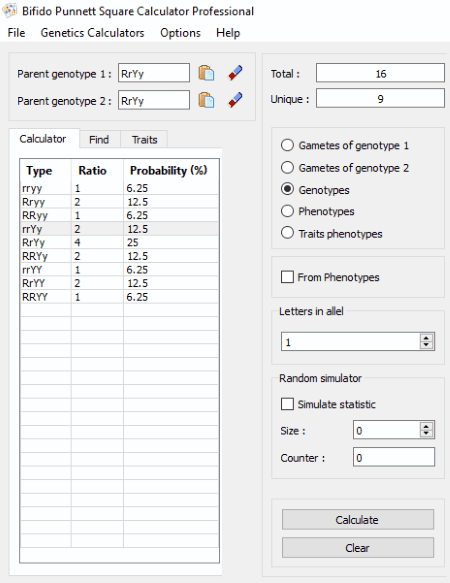Open the Genetics Calculators menu
450x583 pixels.
pyautogui.click(x=92, y=33)
